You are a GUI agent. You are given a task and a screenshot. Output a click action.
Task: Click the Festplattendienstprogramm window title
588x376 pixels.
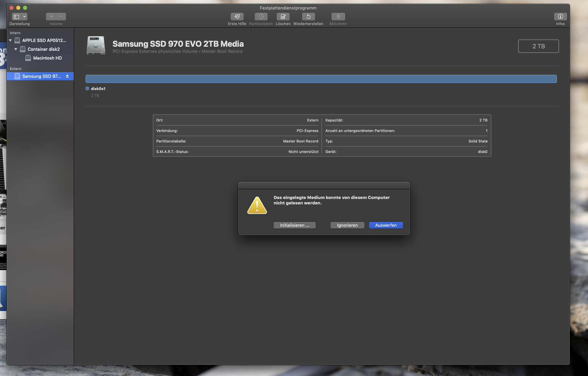pyautogui.click(x=288, y=8)
